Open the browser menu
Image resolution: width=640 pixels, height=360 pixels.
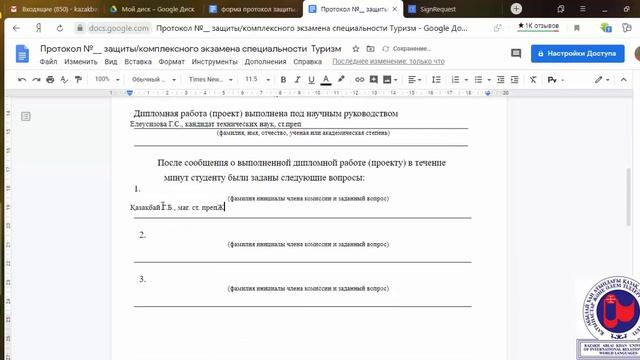tap(582, 9)
